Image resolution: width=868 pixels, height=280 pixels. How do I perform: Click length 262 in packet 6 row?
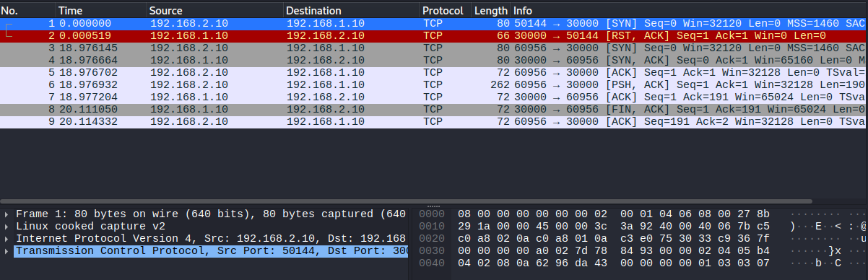[499, 84]
